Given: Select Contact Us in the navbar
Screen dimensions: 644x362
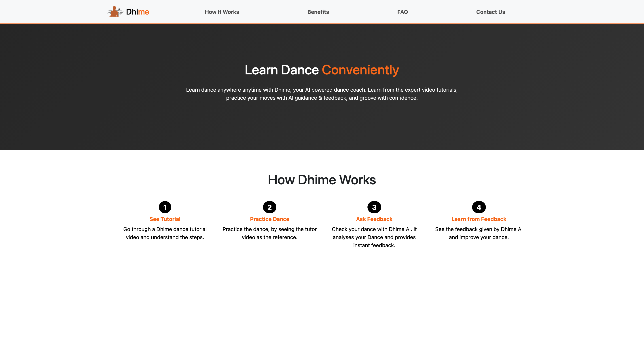Looking at the screenshot, I should pos(491,12).
